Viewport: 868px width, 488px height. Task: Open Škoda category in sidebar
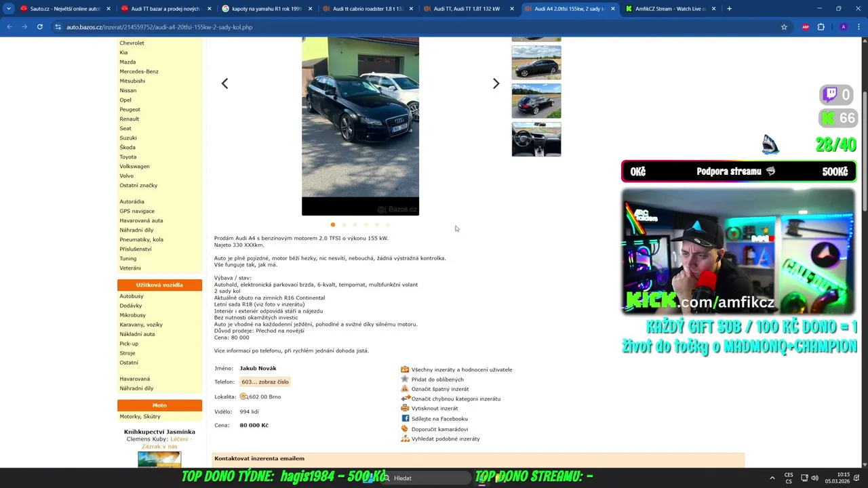127,147
